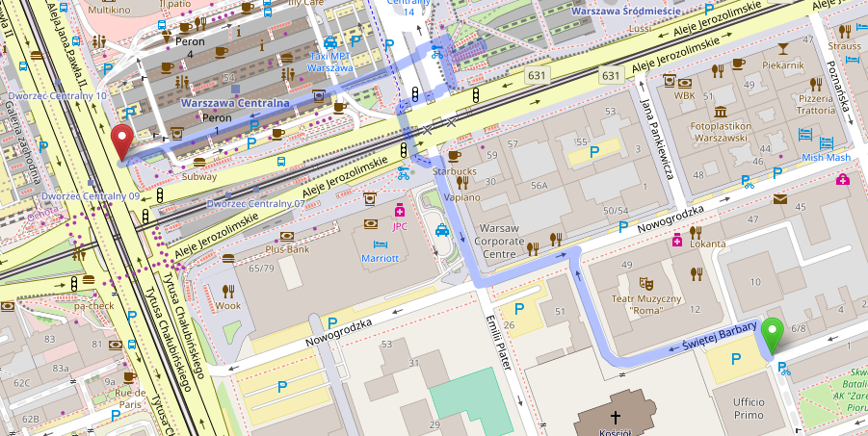This screenshot has width=868, height=436.
Task: Select the Starbucks coffee cup icon
Action: point(454,157)
